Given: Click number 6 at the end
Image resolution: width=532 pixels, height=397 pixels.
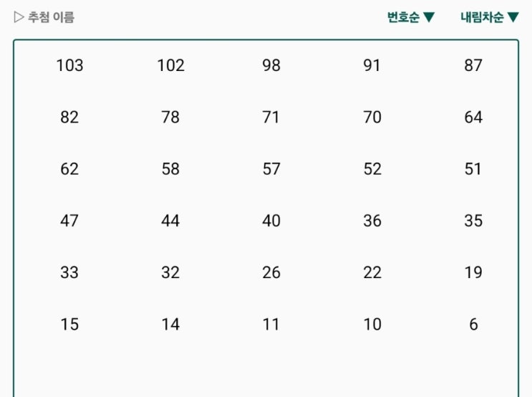Looking at the screenshot, I should [473, 325].
